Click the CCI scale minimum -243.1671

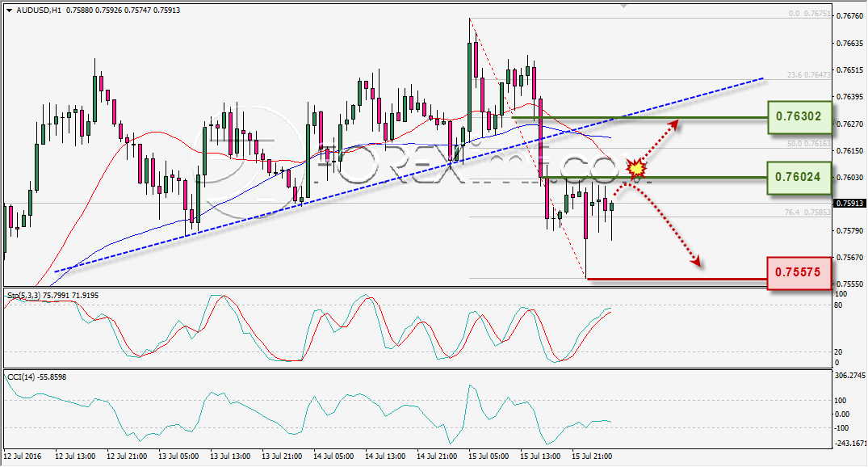coord(849,444)
